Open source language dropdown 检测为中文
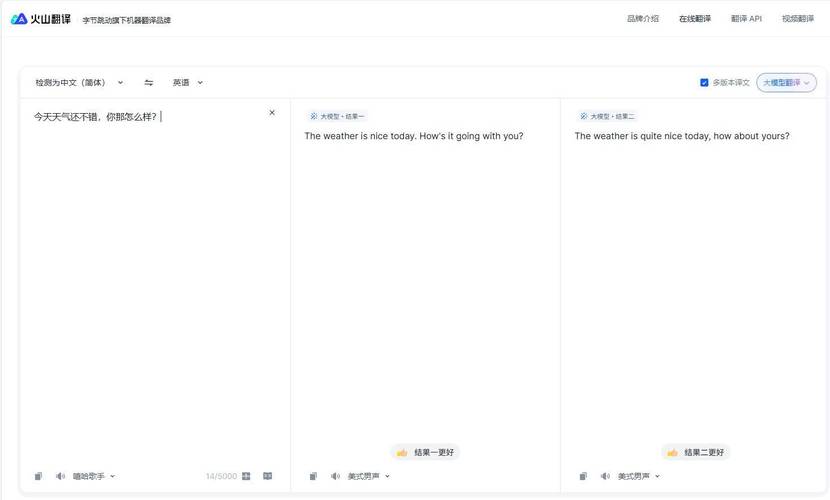 79,83
